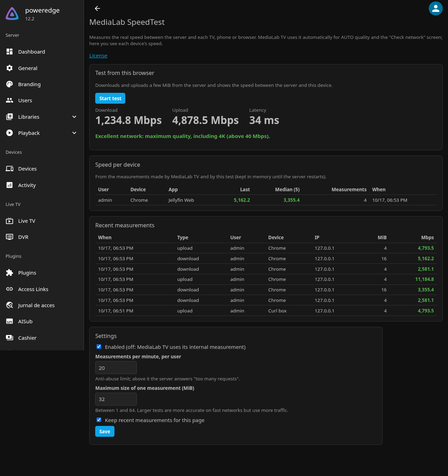Select Branding in the sidebar

point(42,84)
